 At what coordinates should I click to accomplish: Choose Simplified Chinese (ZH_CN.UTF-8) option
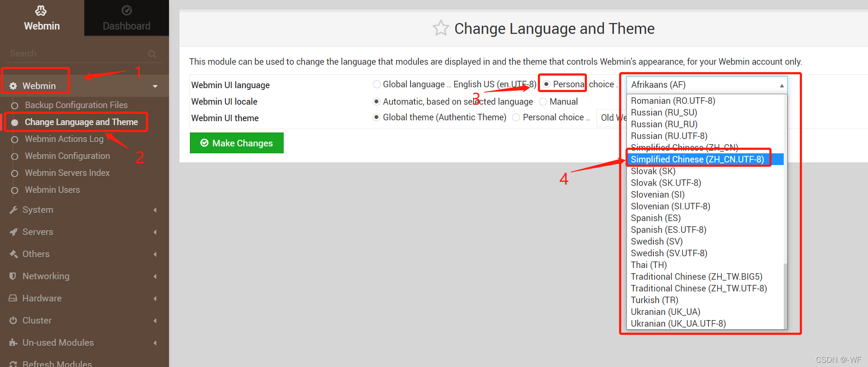(705, 159)
